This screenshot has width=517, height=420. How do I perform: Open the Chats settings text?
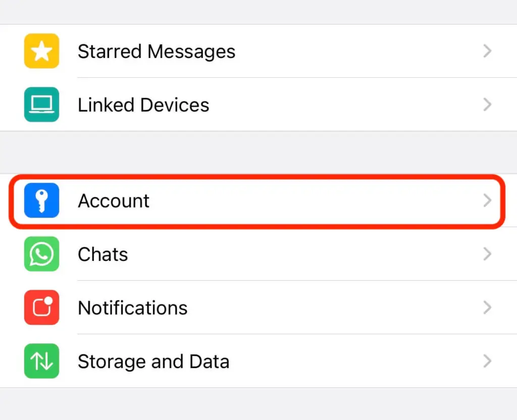(x=102, y=254)
